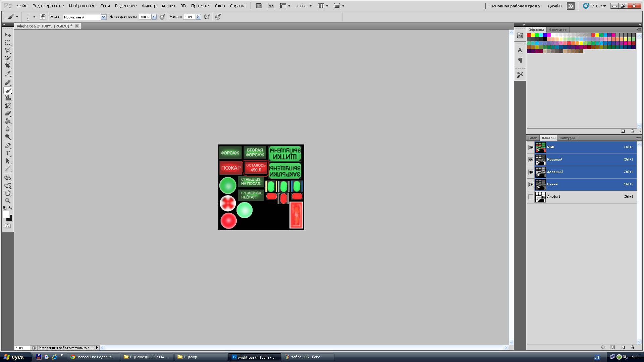
Task: Open the Нажим flow slider arrow
Action: tap(198, 17)
